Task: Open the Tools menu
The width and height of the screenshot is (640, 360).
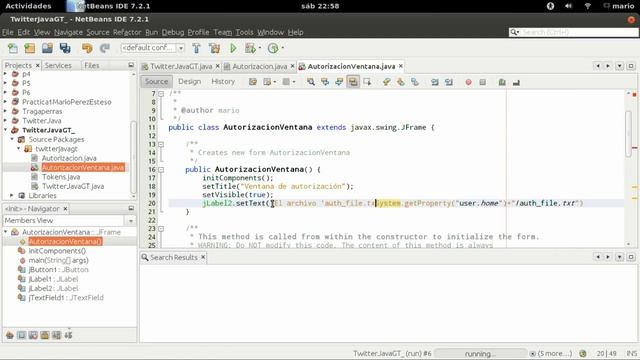Action: 244,32
